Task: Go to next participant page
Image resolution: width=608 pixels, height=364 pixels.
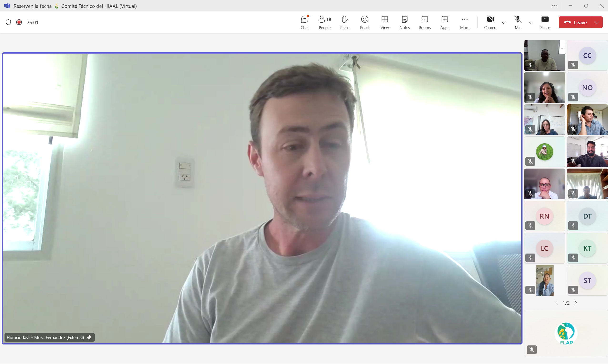Action: click(576, 303)
